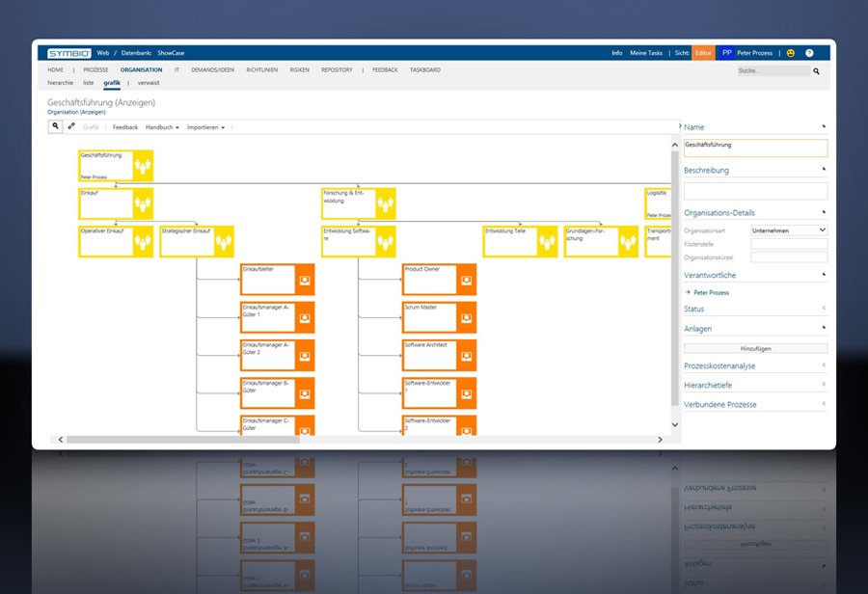Open the smiley feedback icon in header
This screenshot has width=868, height=594.
coord(791,53)
